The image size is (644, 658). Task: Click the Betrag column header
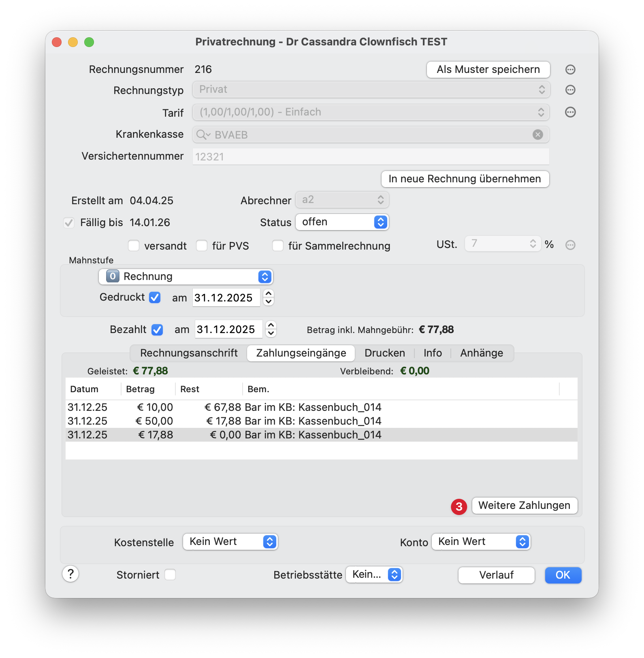click(148, 389)
